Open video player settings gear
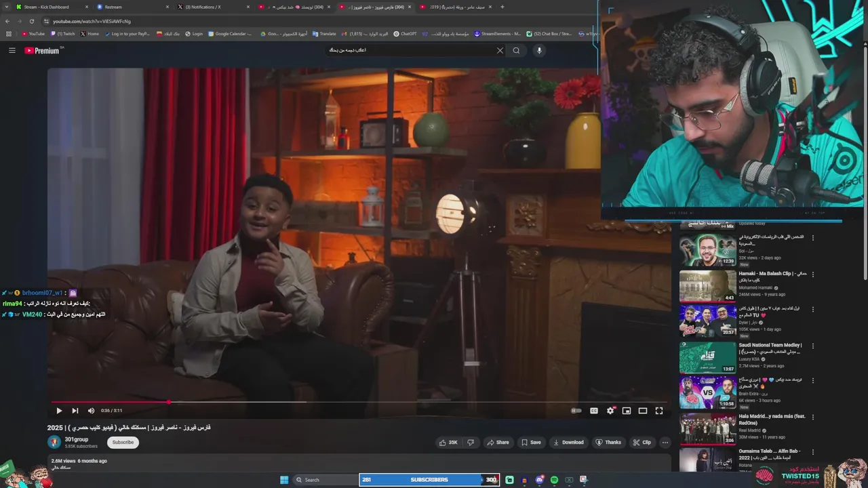The image size is (868, 488). 610,411
